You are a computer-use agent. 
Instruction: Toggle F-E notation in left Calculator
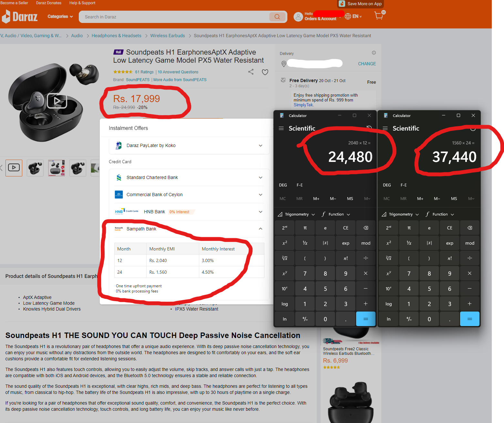point(300,185)
